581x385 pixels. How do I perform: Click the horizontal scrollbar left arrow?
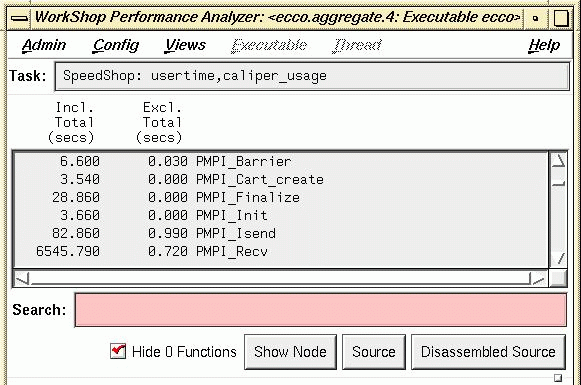23,279
